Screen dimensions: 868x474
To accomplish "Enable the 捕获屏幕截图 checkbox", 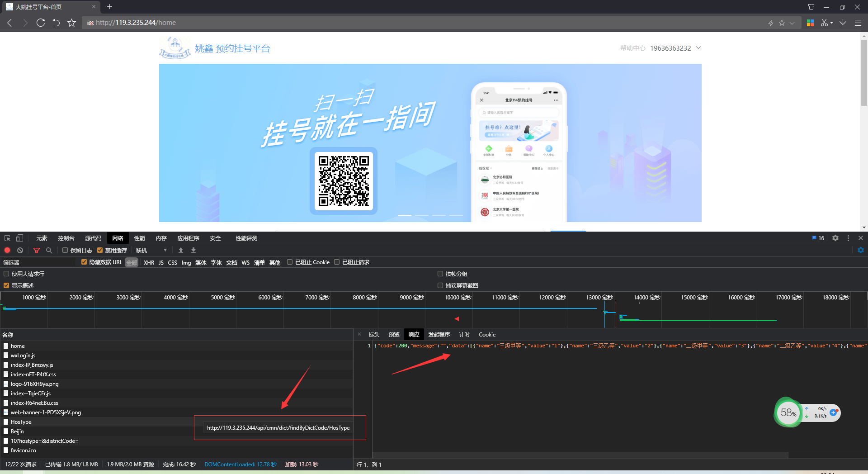I will coord(440,285).
